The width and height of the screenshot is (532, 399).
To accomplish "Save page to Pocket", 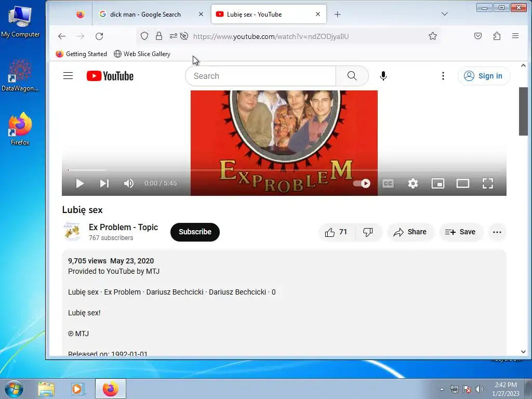I will coord(478,36).
